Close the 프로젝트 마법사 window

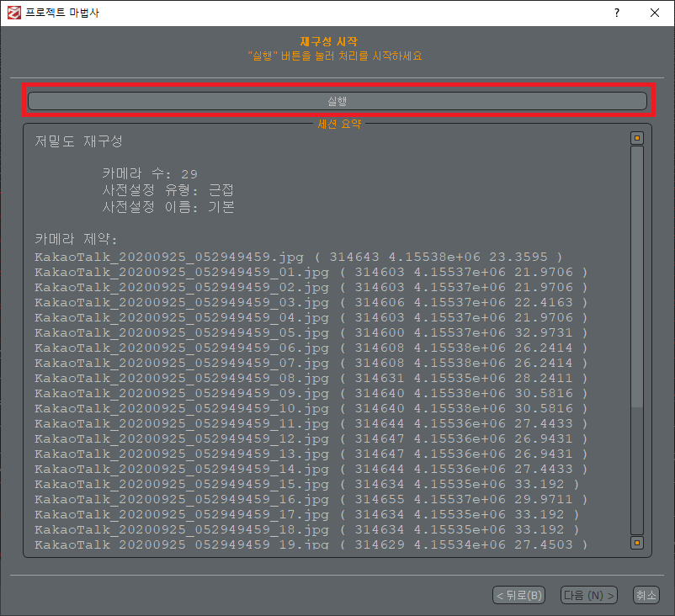(655, 13)
